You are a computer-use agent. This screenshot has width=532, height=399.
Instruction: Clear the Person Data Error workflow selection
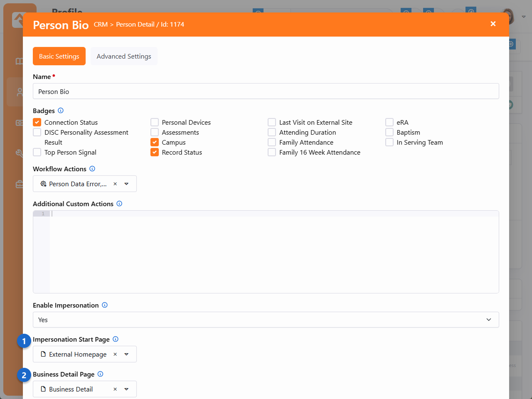click(x=115, y=184)
